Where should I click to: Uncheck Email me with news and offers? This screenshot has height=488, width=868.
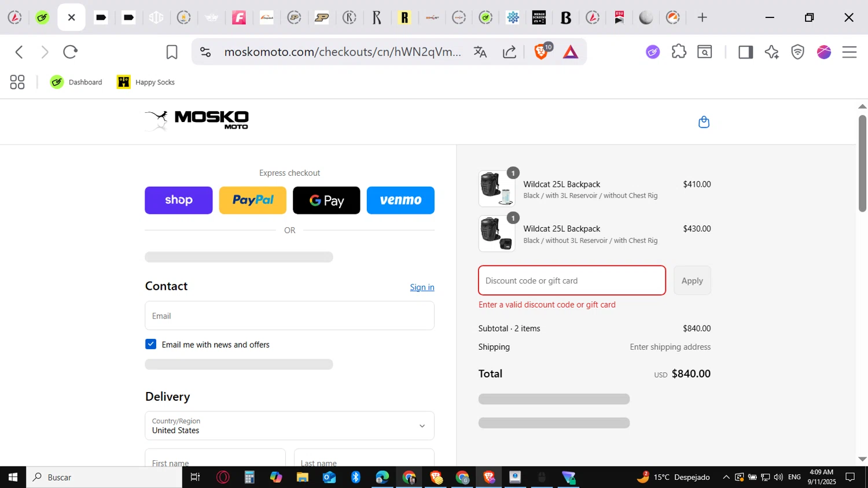point(151,344)
